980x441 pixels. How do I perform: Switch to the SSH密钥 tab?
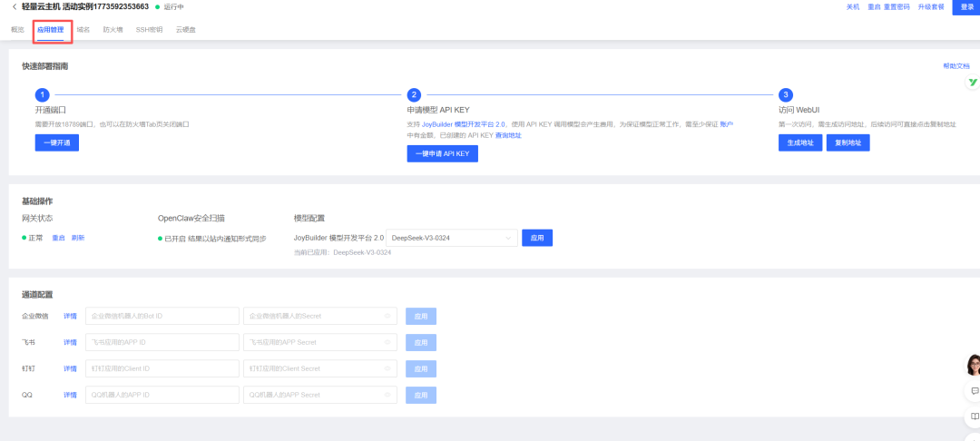pos(150,29)
